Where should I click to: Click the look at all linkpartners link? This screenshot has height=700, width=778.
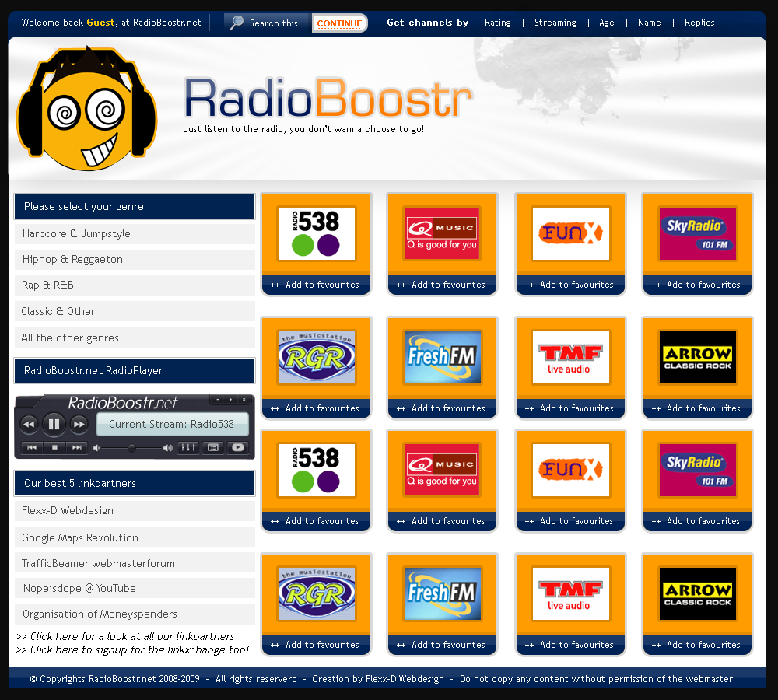tap(125, 636)
